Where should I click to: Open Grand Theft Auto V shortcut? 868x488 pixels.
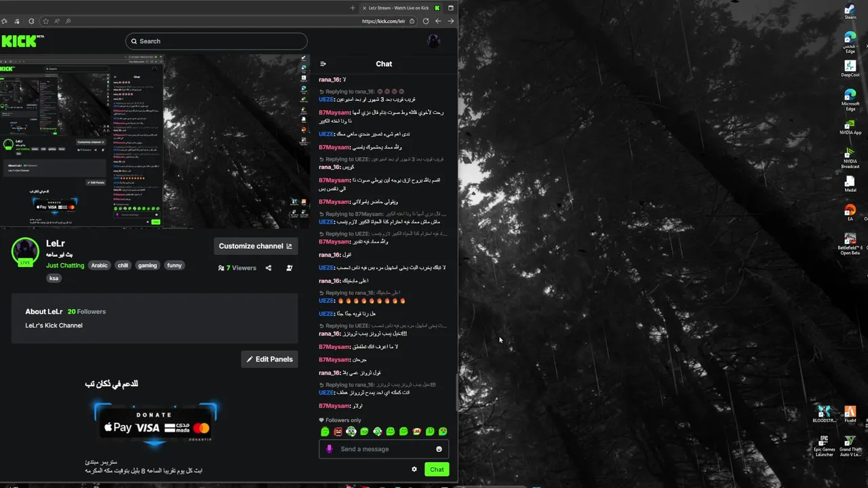point(850,445)
